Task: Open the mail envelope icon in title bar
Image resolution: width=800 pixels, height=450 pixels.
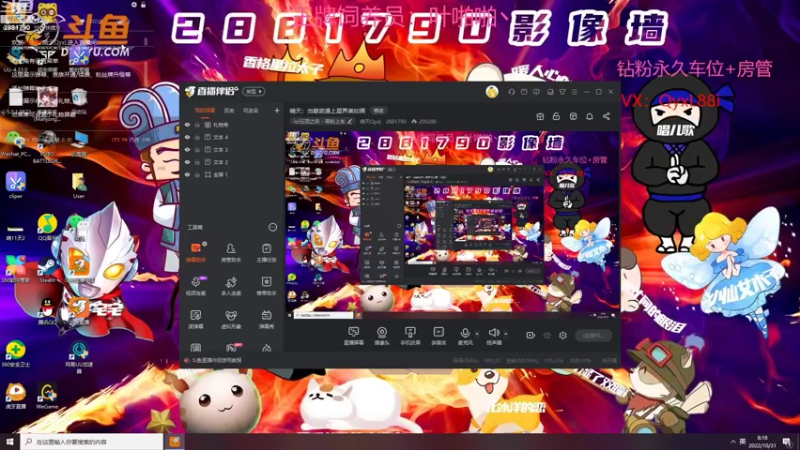Action: [x=524, y=92]
